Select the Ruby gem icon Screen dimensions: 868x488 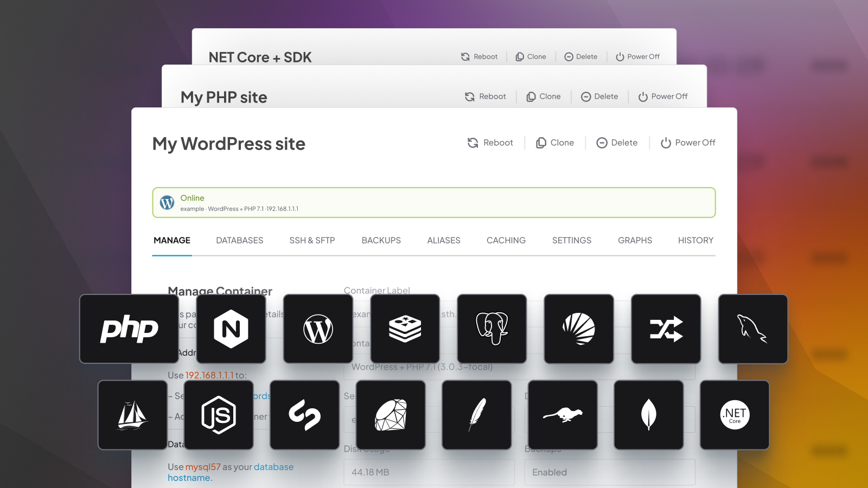391,415
